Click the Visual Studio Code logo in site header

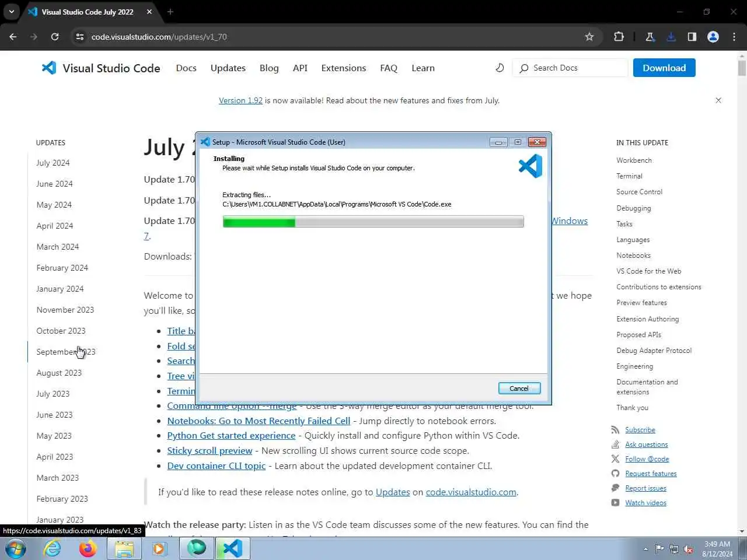(100, 68)
